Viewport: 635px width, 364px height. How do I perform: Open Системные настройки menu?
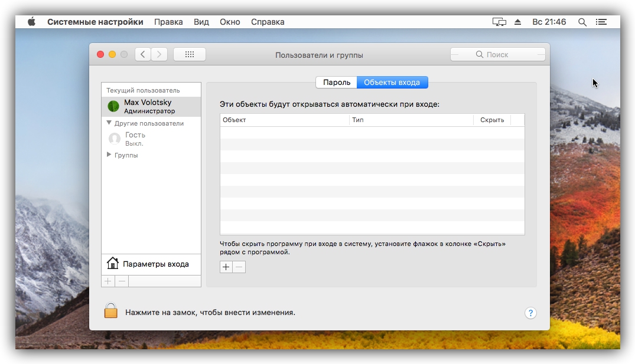coord(95,22)
